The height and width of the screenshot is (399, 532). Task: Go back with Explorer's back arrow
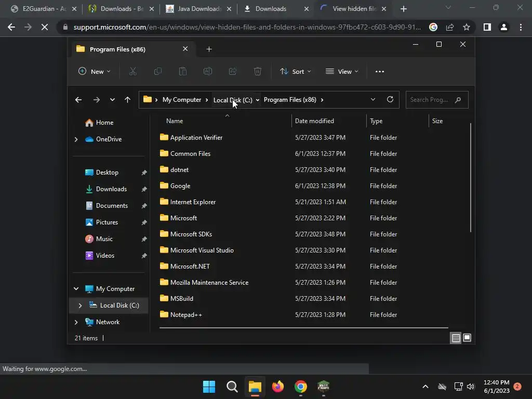click(x=78, y=100)
